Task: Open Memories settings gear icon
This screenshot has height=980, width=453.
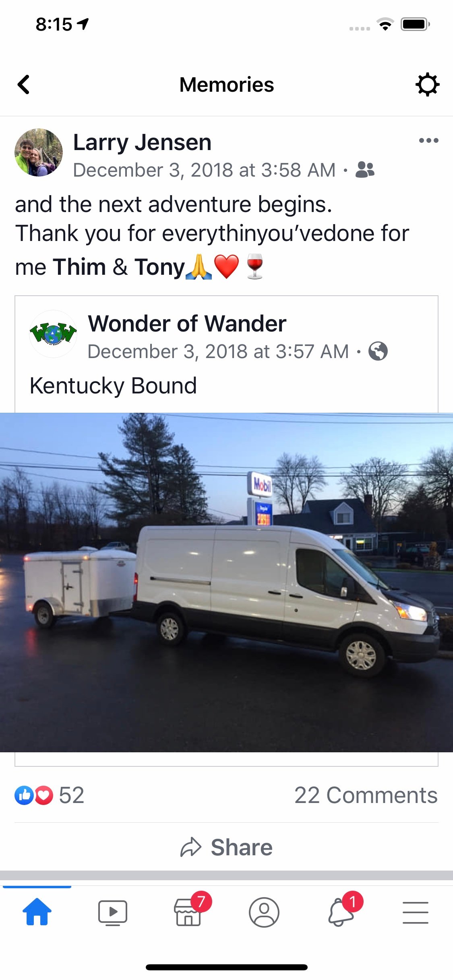Action: pos(427,84)
